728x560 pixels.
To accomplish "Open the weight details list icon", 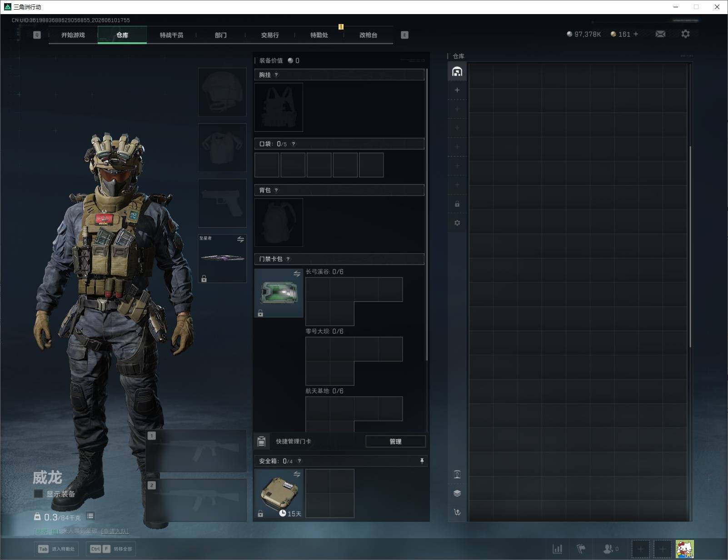I will point(90,516).
